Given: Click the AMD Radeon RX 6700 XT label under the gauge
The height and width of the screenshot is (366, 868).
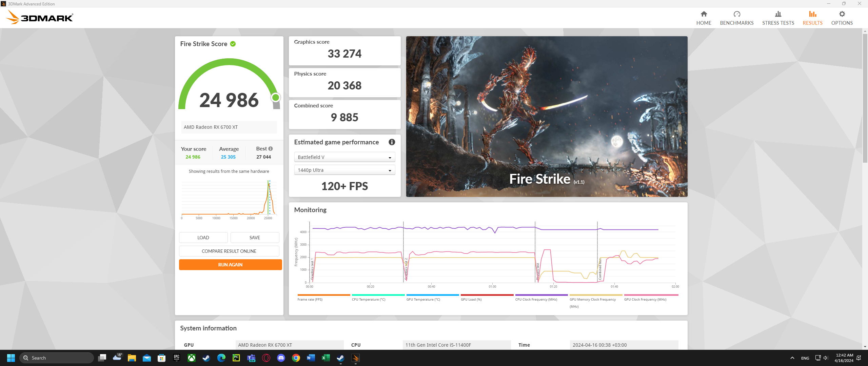Looking at the screenshot, I should [x=229, y=127].
